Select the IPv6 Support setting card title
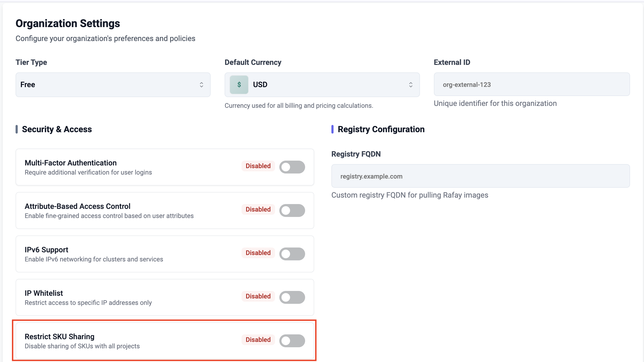644x362 pixels. coord(46,250)
